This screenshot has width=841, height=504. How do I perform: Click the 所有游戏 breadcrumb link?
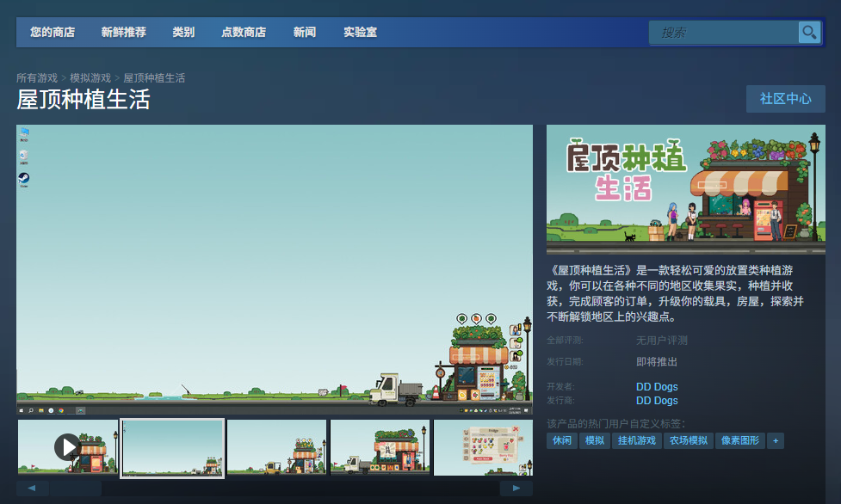37,78
